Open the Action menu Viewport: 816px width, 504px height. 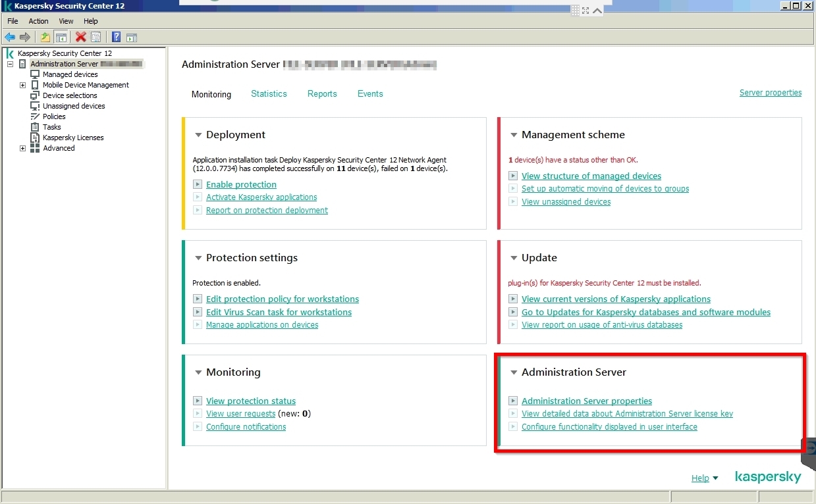(38, 21)
